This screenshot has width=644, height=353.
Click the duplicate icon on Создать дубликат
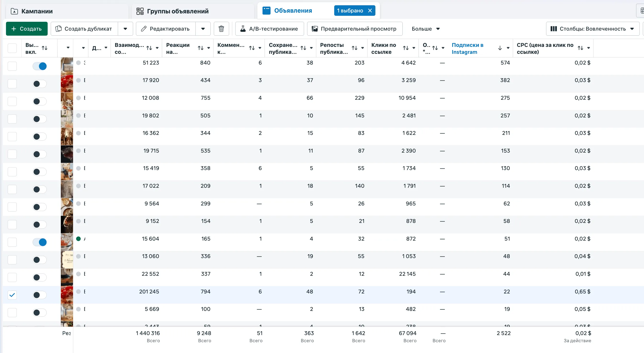coord(58,29)
